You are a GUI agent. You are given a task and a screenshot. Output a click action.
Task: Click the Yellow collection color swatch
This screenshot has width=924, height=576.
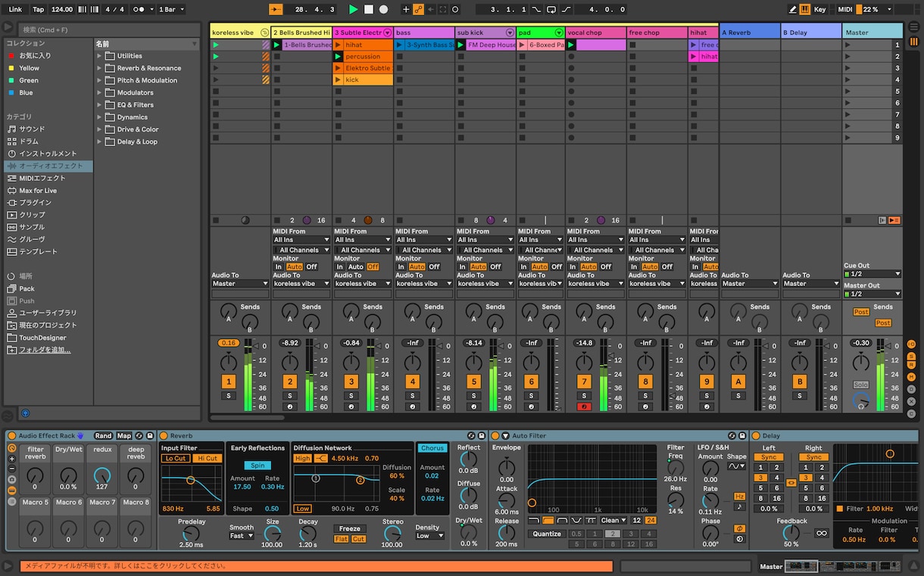pyautogui.click(x=11, y=68)
